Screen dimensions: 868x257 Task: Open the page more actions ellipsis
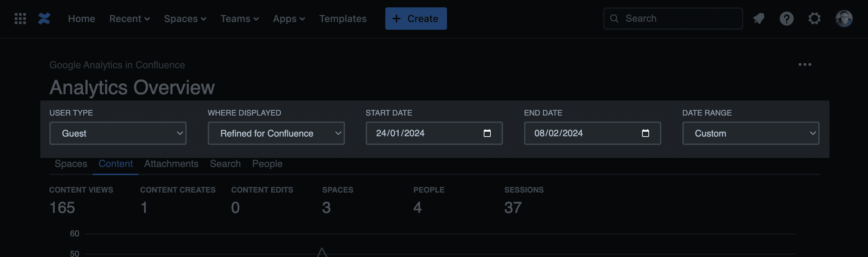click(x=805, y=64)
